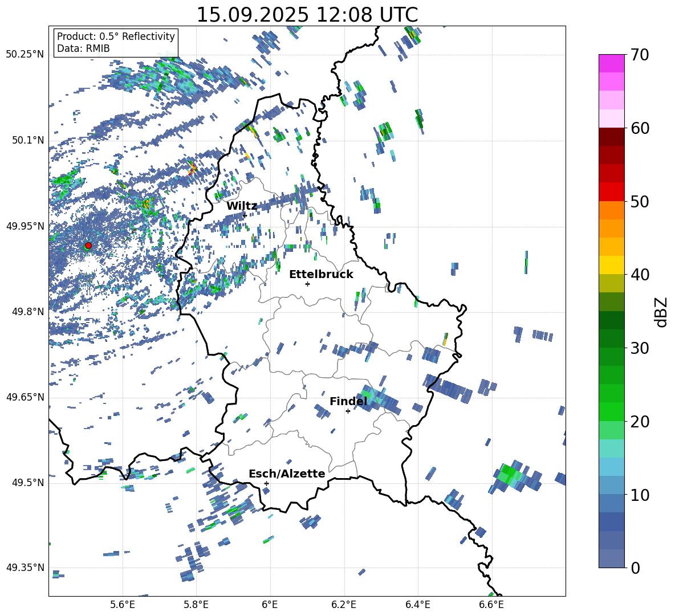Click the 70 tick on colorbar
This screenshot has width=675, height=616.
[640, 55]
